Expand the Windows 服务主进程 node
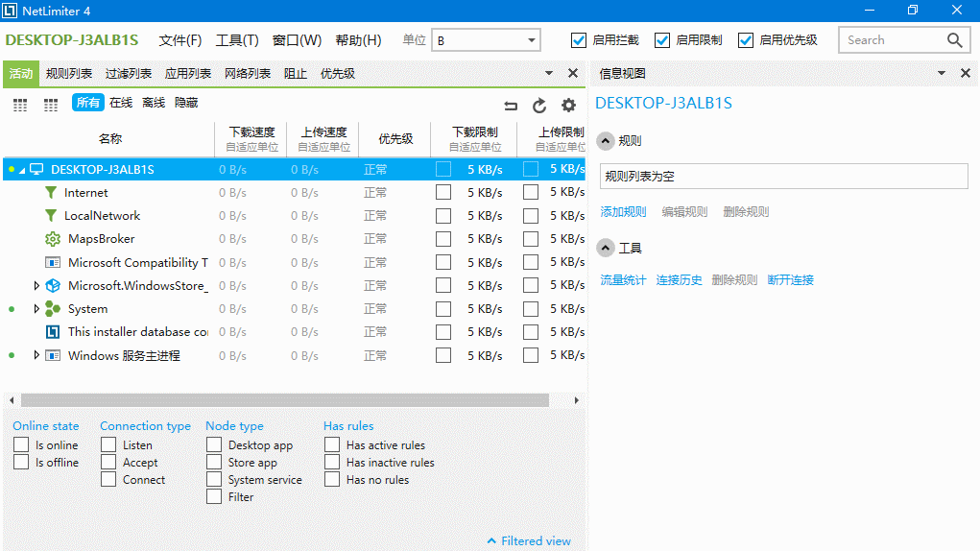980x551 pixels. [36, 355]
